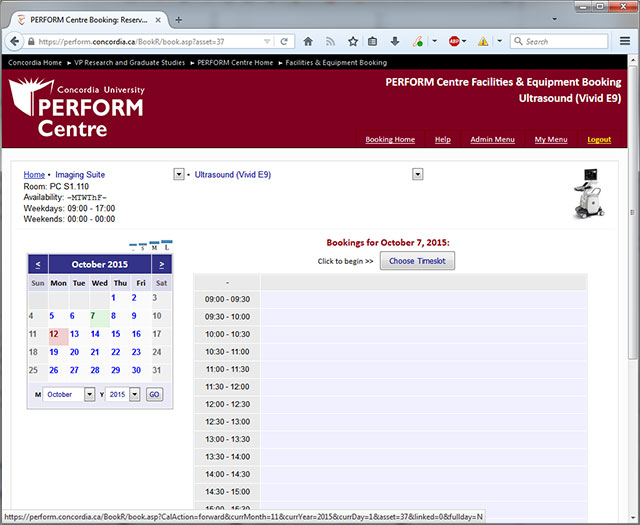The width and height of the screenshot is (640, 525).
Task: Click the Choose Timeslot button
Action: pyautogui.click(x=417, y=261)
